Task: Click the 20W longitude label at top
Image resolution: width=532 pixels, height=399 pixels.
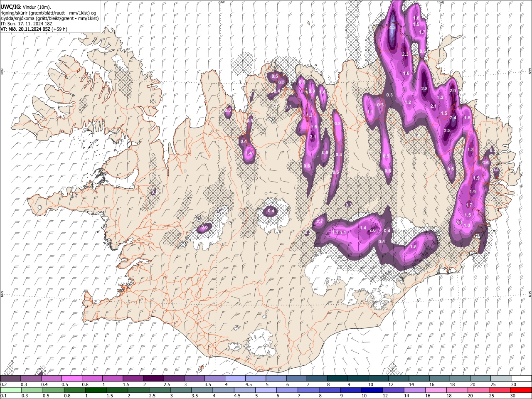Action: click(221, 2)
